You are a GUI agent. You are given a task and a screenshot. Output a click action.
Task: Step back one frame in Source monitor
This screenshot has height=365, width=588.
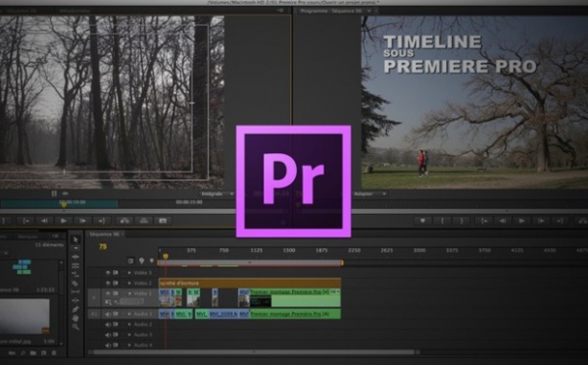coord(44,221)
